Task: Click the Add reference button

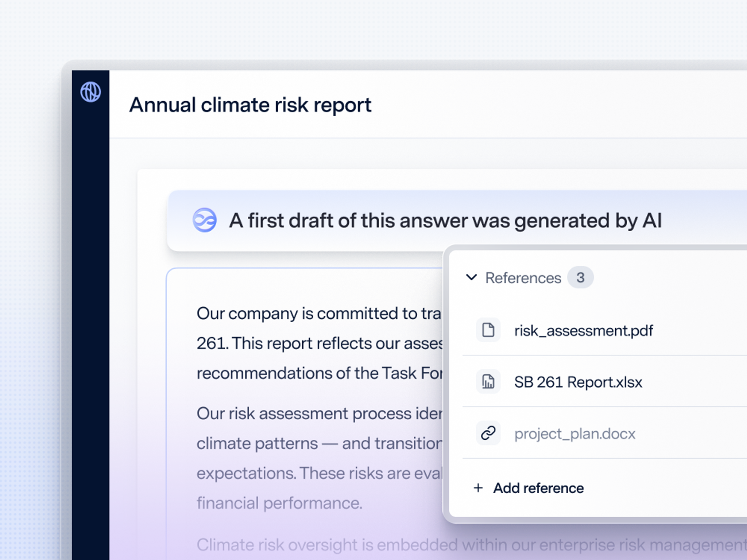Action: [538, 488]
